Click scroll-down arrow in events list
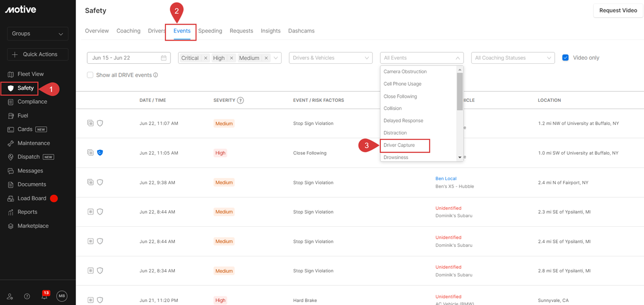The height and width of the screenshot is (305, 644). click(460, 158)
